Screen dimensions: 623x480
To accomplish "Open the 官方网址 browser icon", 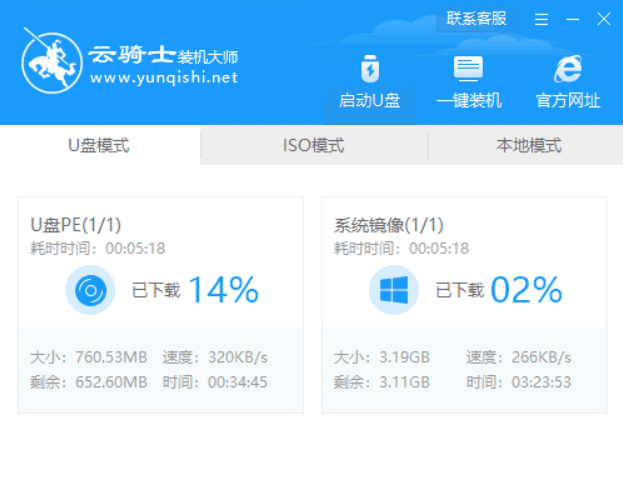I will (568, 69).
